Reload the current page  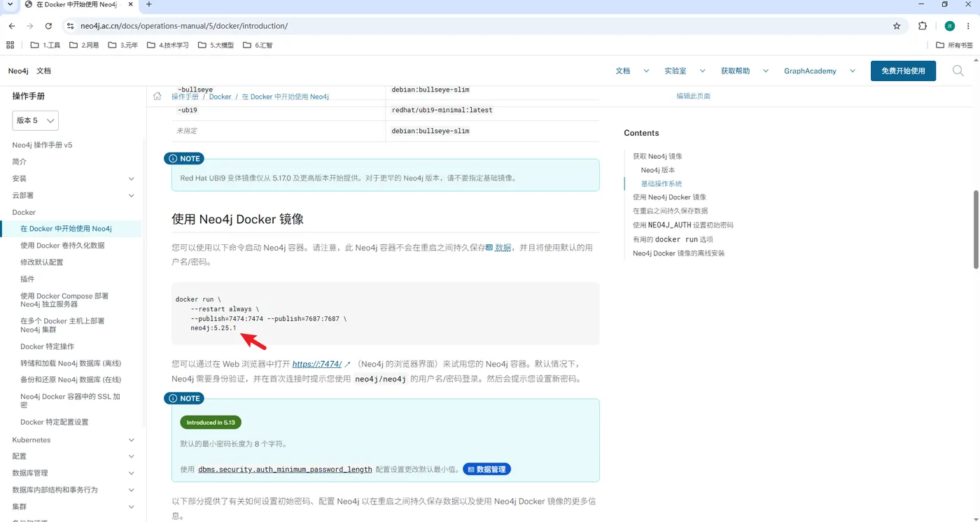48,26
